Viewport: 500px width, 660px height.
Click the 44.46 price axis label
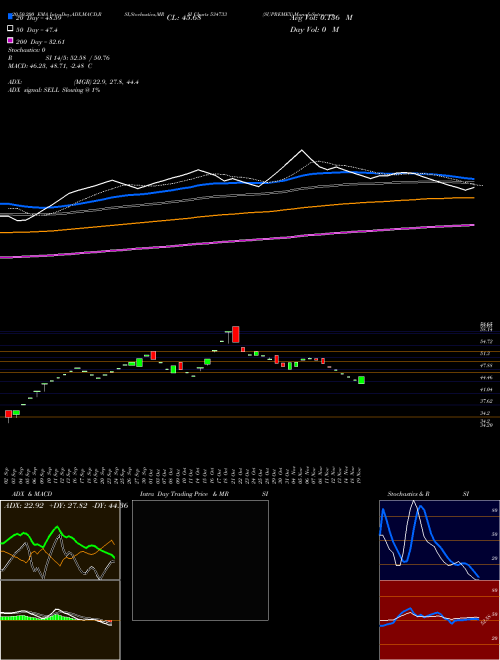[x=486, y=378]
